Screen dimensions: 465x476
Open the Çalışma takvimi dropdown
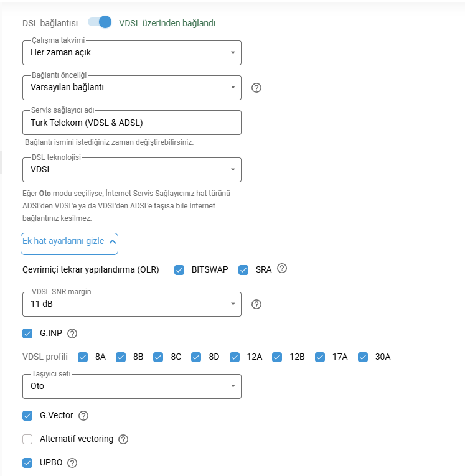[x=132, y=53]
